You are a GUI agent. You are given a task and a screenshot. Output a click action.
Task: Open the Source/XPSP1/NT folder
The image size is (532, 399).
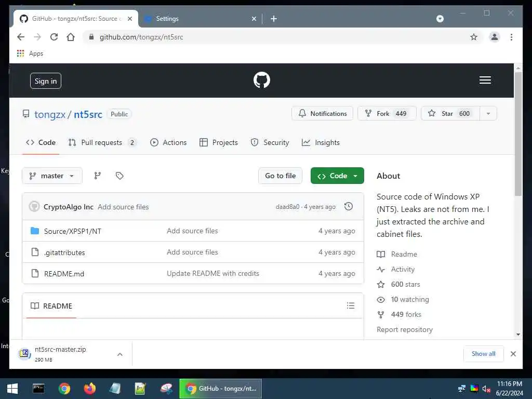(72, 231)
